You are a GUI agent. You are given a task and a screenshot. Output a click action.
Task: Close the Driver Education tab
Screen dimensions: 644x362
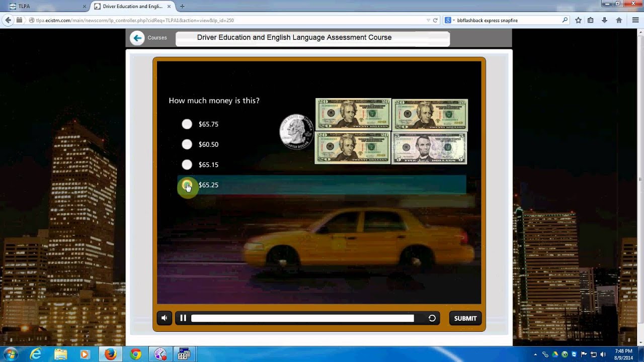170,6
